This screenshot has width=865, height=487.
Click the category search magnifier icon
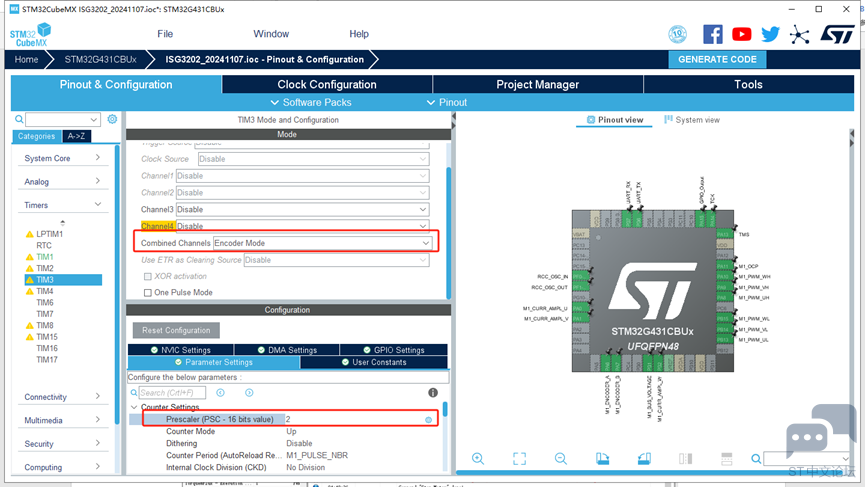pos(19,119)
